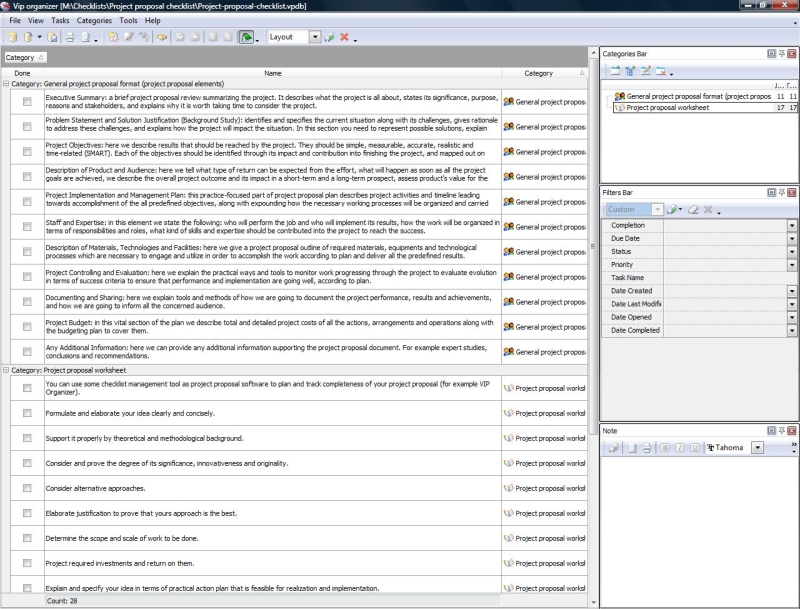This screenshot has width=800, height=609.
Task: Select Project proposal worksheet in Categories Bar
Action: (667, 108)
